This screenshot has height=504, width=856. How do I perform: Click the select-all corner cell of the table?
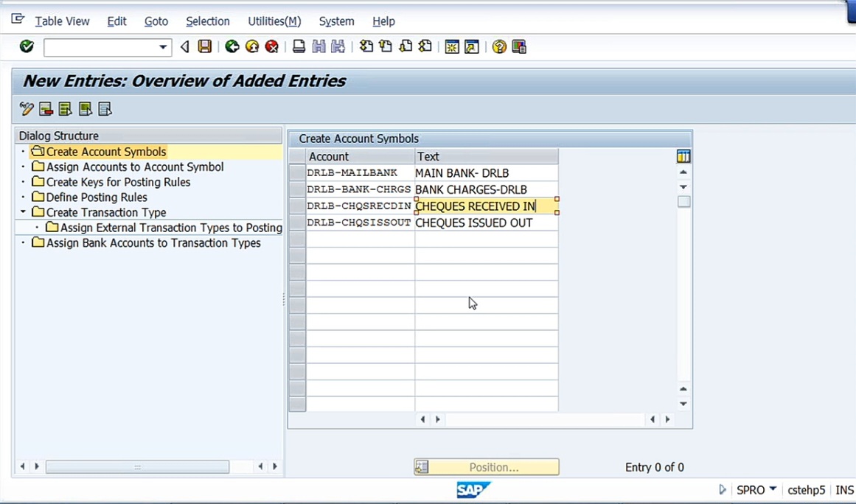tap(298, 156)
